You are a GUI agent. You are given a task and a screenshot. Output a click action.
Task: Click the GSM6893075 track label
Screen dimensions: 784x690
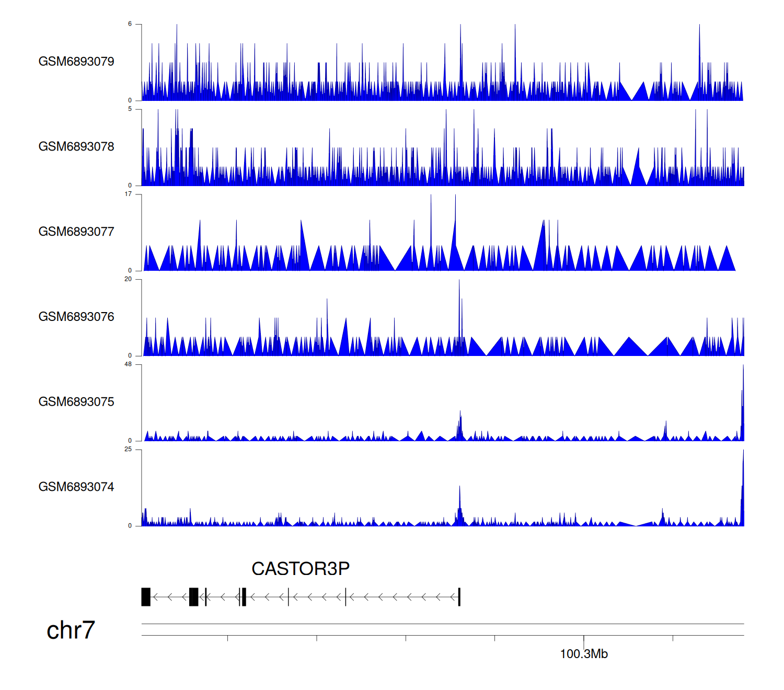(76, 402)
